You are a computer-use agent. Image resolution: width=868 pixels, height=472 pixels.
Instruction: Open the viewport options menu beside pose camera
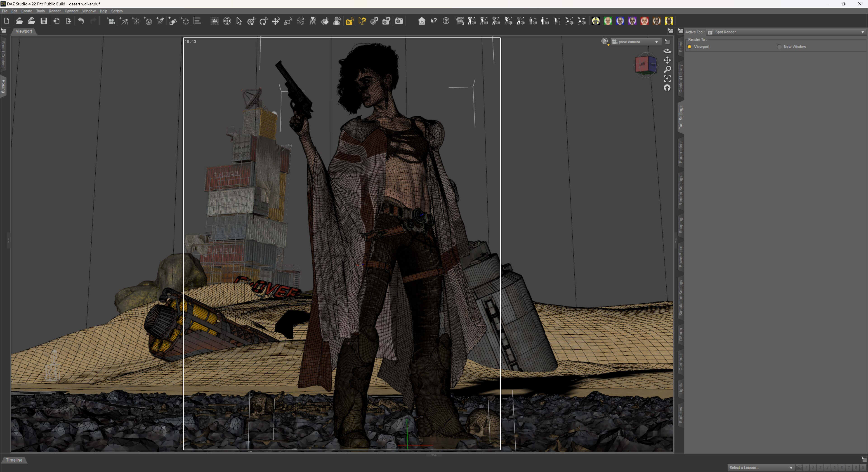667,41
